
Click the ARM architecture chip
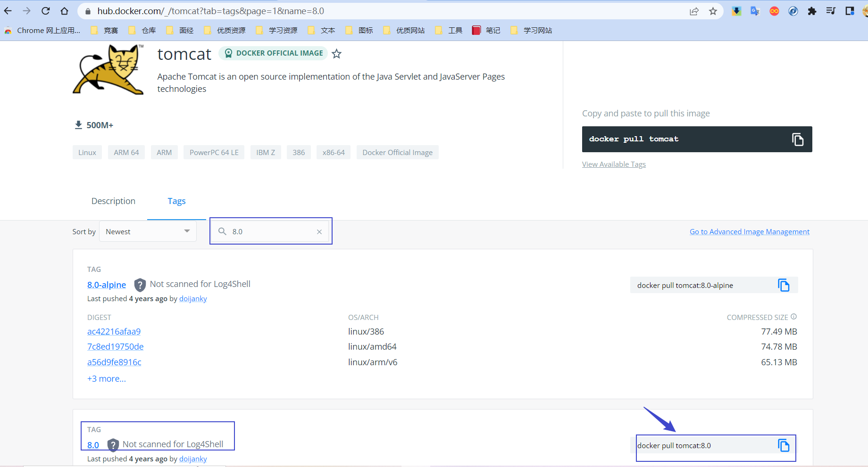point(164,153)
